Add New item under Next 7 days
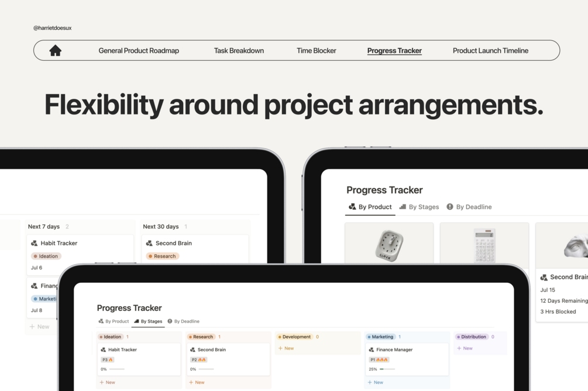Viewport: 588px width, 391px height. [x=39, y=327]
